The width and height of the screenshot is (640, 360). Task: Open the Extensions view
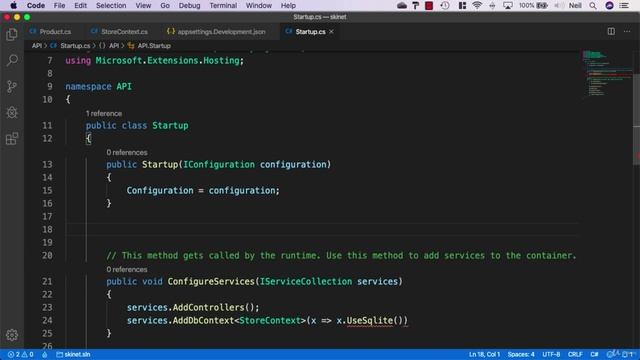(12, 139)
